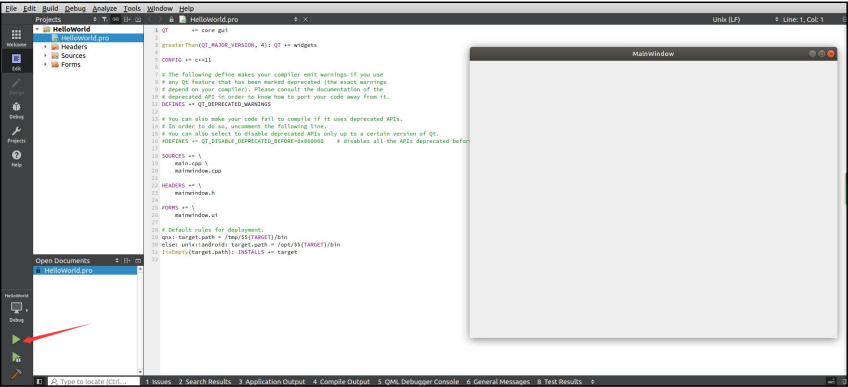This screenshot has height=387, width=848.
Task: Select HelloWorld.pro in the Projects tree
Action: 88,38
